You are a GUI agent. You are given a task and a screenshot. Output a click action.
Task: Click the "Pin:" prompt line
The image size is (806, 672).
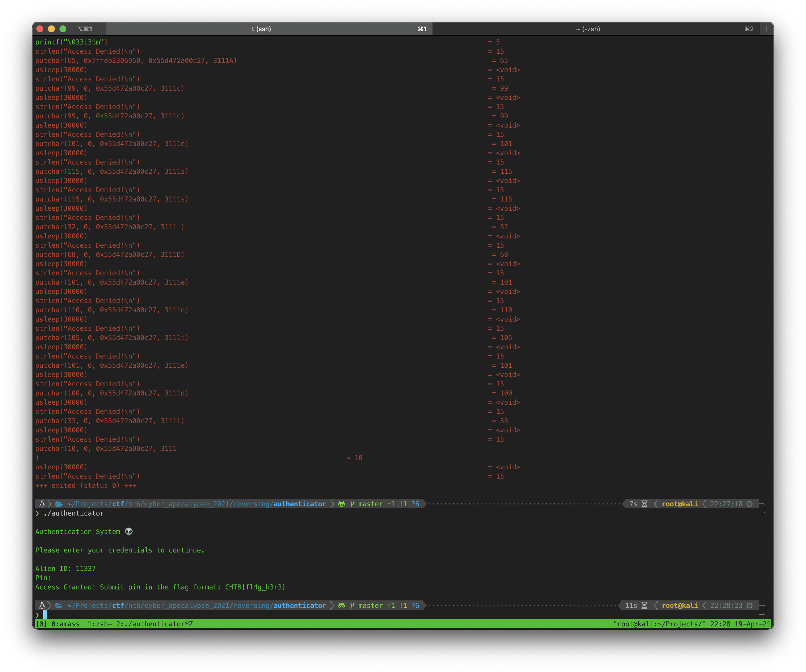point(43,578)
